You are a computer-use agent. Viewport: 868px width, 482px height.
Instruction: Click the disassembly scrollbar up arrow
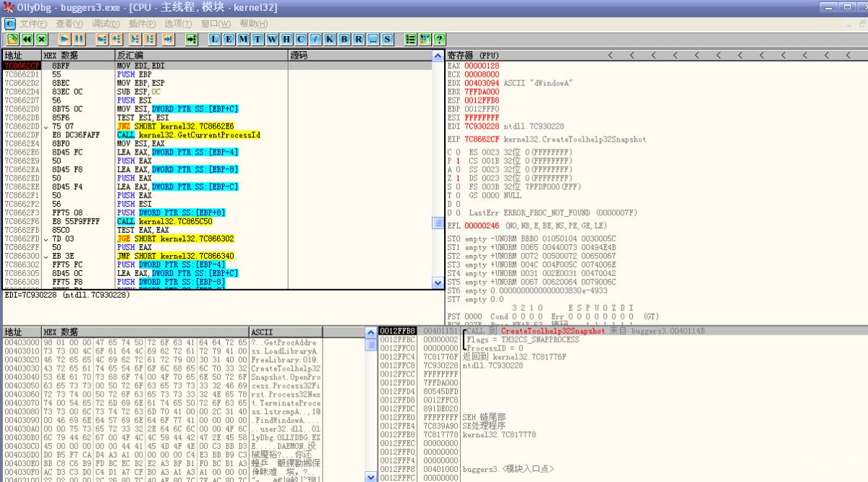point(438,56)
